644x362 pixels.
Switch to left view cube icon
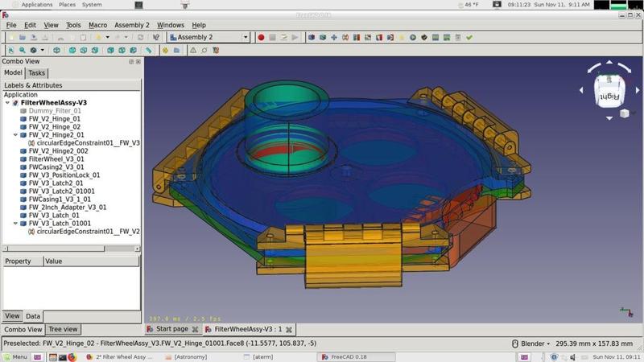(133, 50)
